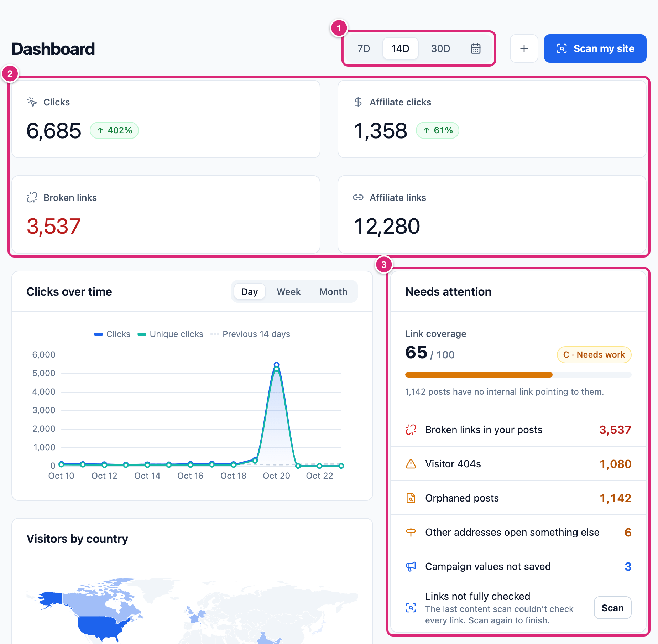Click the 1,142 Orphaned posts count

pos(615,498)
